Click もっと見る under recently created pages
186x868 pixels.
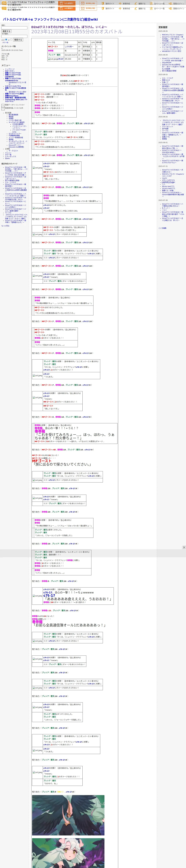pos(5,226)
